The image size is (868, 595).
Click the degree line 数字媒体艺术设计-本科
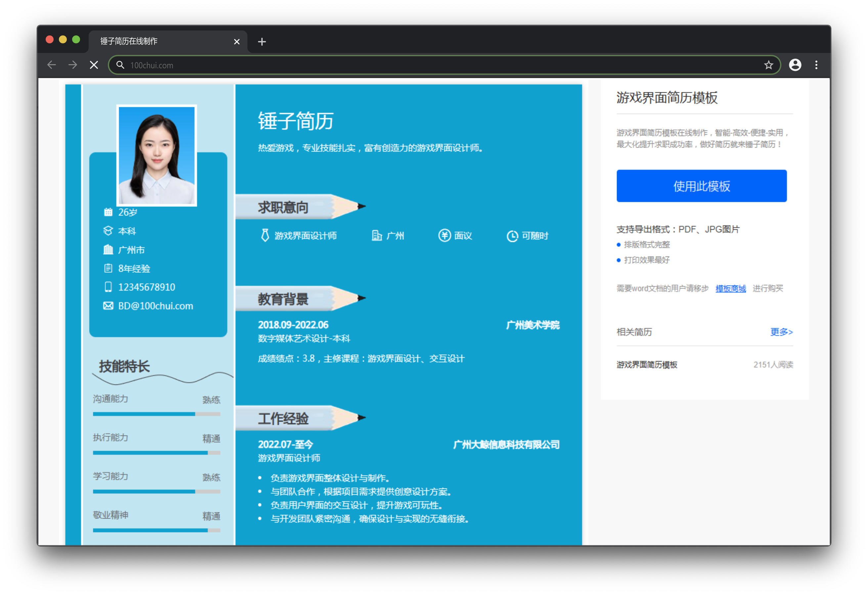pos(304,338)
